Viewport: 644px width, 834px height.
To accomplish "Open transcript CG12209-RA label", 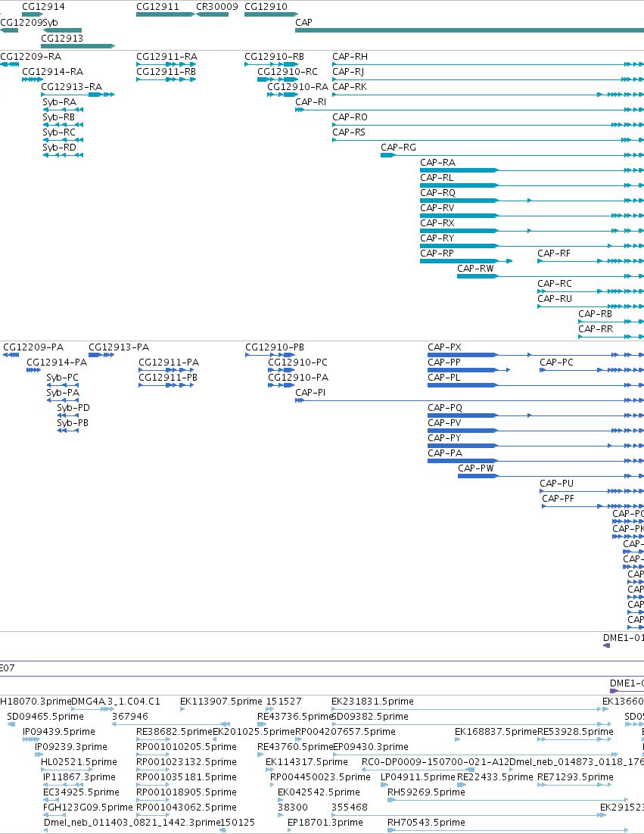I will 31,56.
